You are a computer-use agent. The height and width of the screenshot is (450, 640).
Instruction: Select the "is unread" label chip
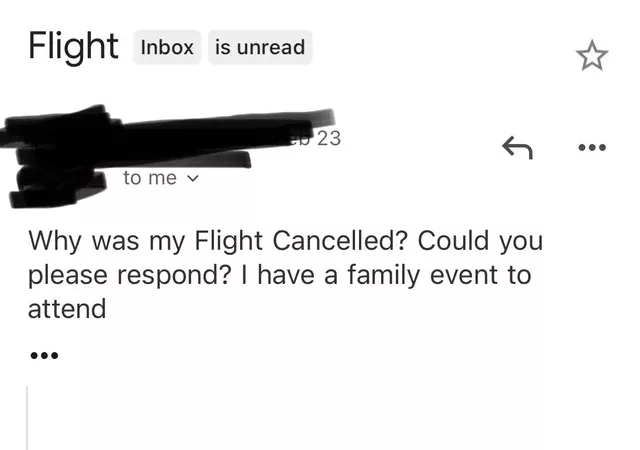pos(260,47)
